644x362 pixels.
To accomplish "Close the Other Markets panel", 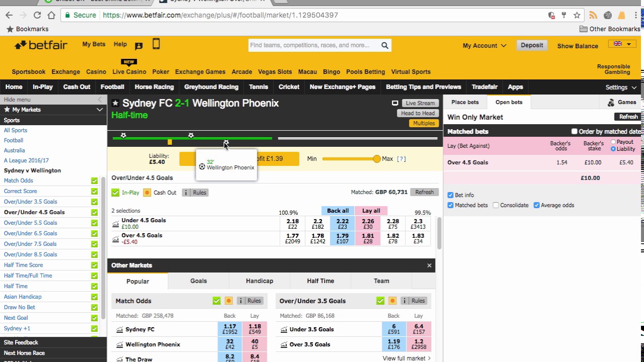I will tap(429, 265).
